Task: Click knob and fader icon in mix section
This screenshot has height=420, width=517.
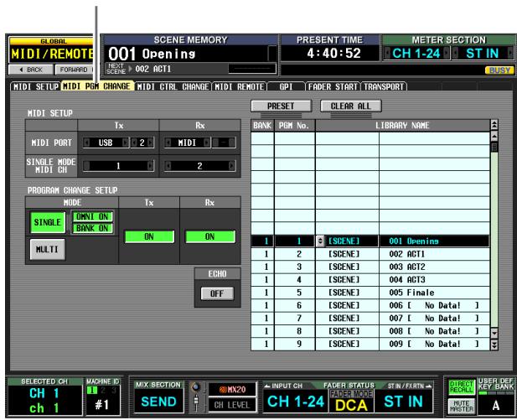Action: [x=196, y=397]
